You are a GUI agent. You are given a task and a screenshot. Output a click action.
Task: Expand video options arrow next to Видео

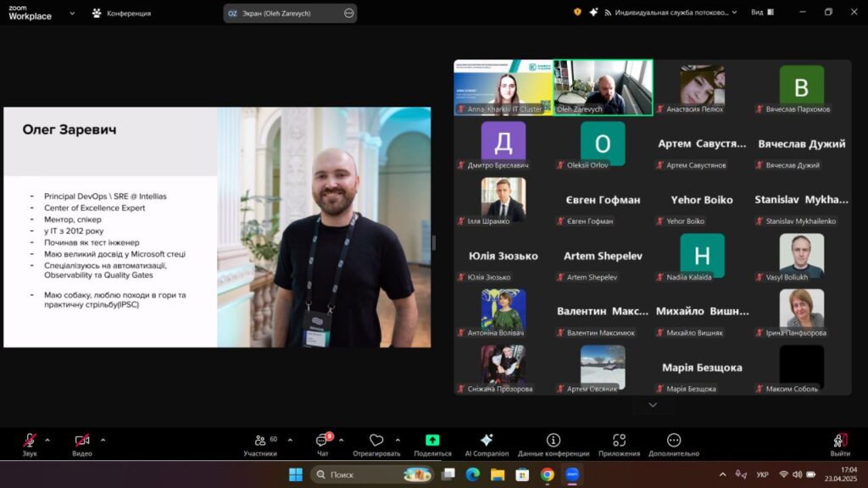click(x=103, y=440)
